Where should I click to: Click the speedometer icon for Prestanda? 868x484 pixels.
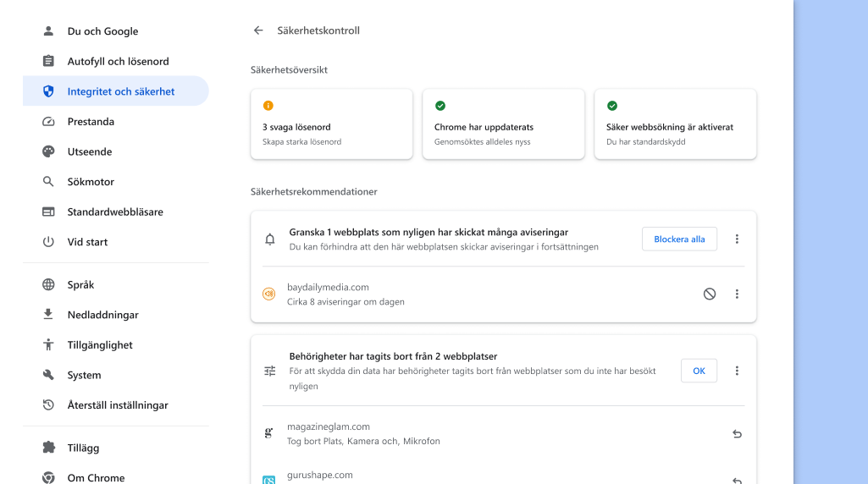click(49, 122)
